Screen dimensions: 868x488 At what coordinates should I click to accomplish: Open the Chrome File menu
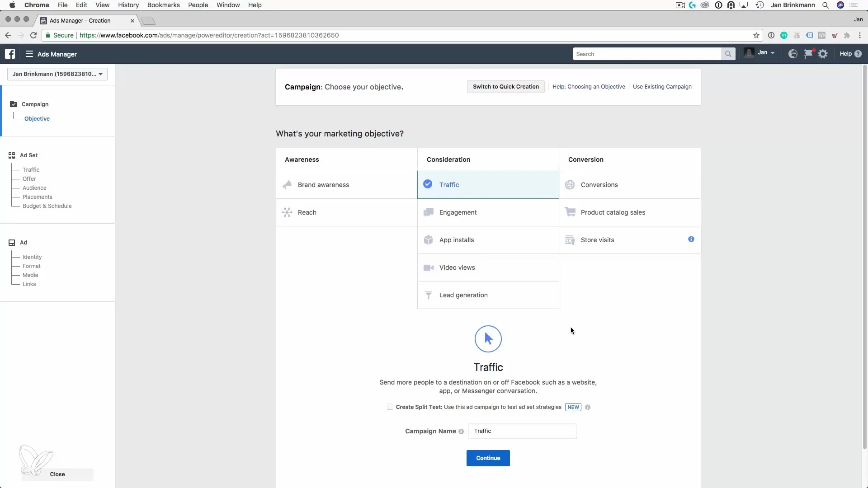point(62,5)
